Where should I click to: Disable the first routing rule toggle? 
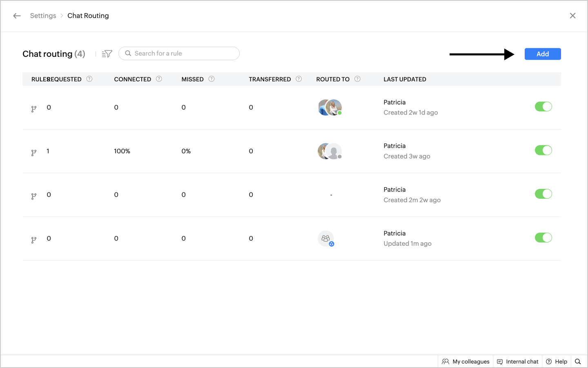543,107
